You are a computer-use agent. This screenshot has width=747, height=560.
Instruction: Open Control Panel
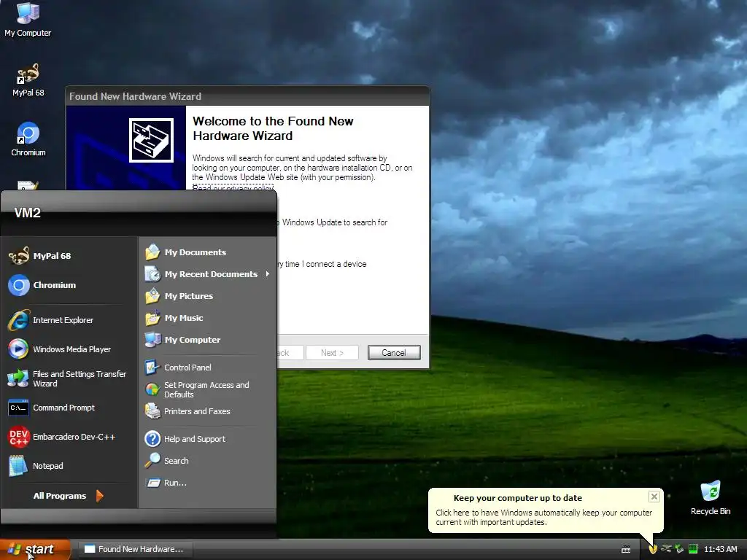click(207, 367)
